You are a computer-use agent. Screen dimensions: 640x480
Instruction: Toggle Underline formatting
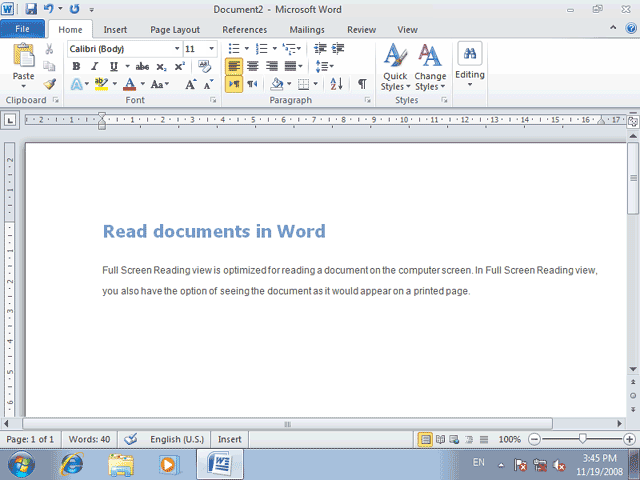pos(113,67)
